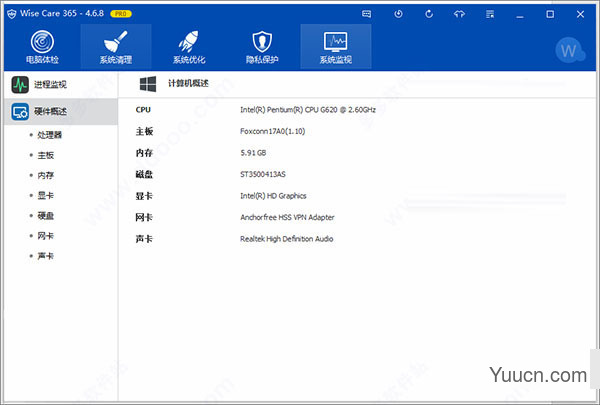Viewport: 600px width, 405px height.
Task: Switch to 系统清理 system cleaner tab
Action: point(116,47)
